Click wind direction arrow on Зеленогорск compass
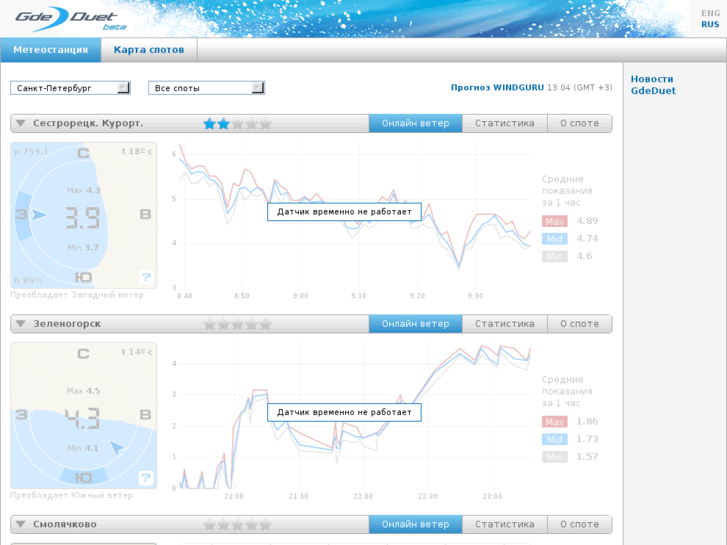 tap(116, 448)
